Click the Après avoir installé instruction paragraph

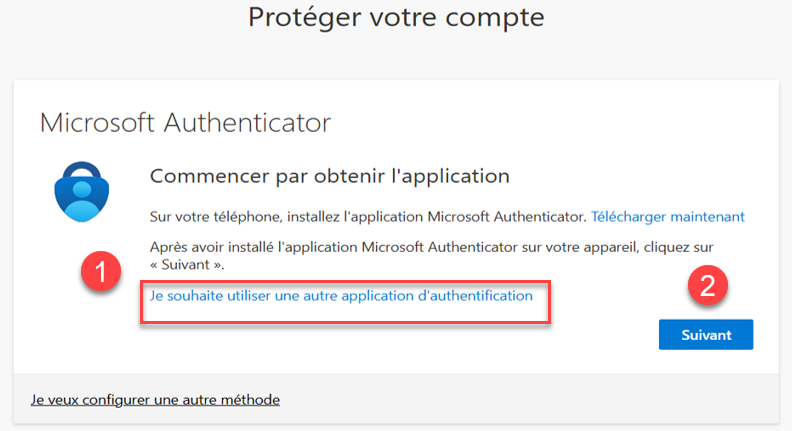(431, 256)
